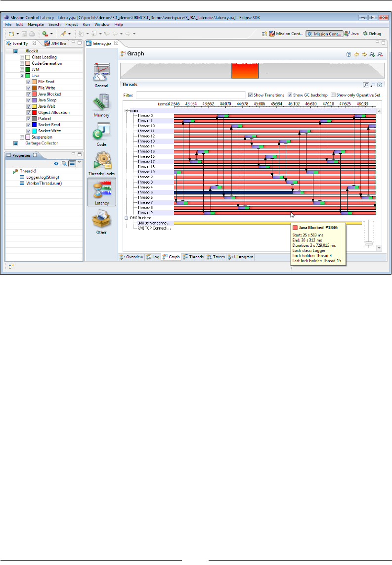Collapse the main thread group
Image resolution: width=392 pixels, height=565 pixels.
point(127,111)
